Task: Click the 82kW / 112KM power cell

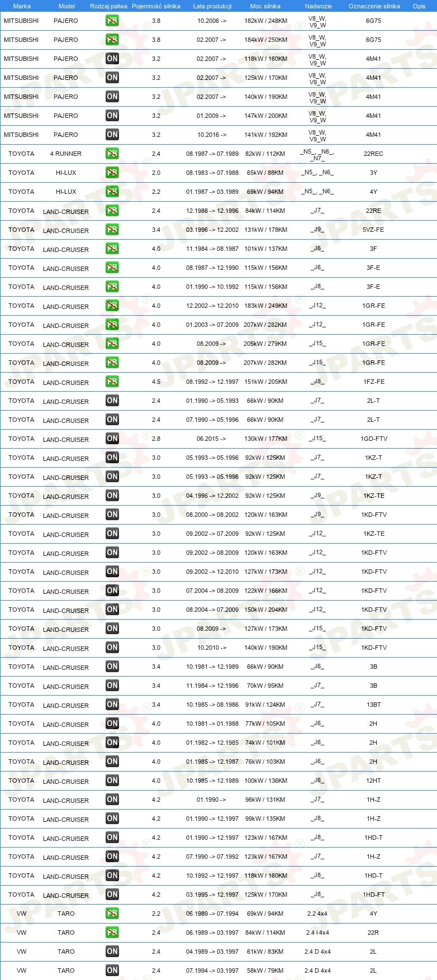Action: (x=265, y=154)
